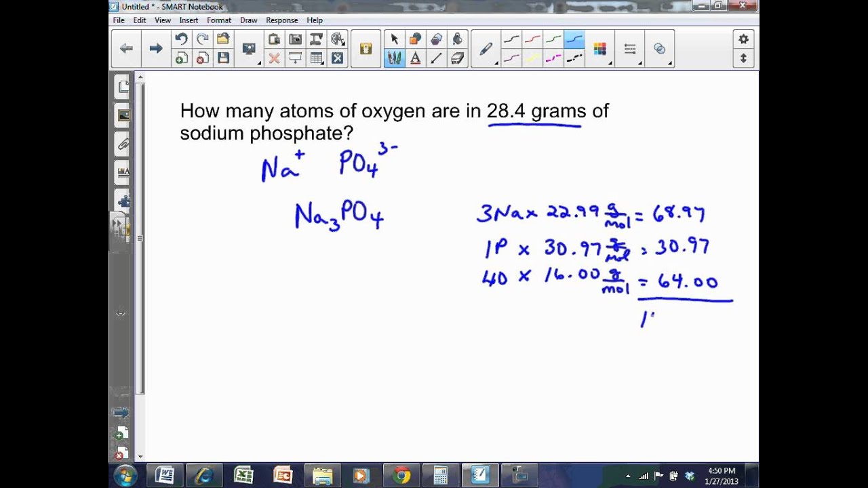This screenshot has width=868, height=488.
Task: Select the Line tool
Action: (x=436, y=58)
